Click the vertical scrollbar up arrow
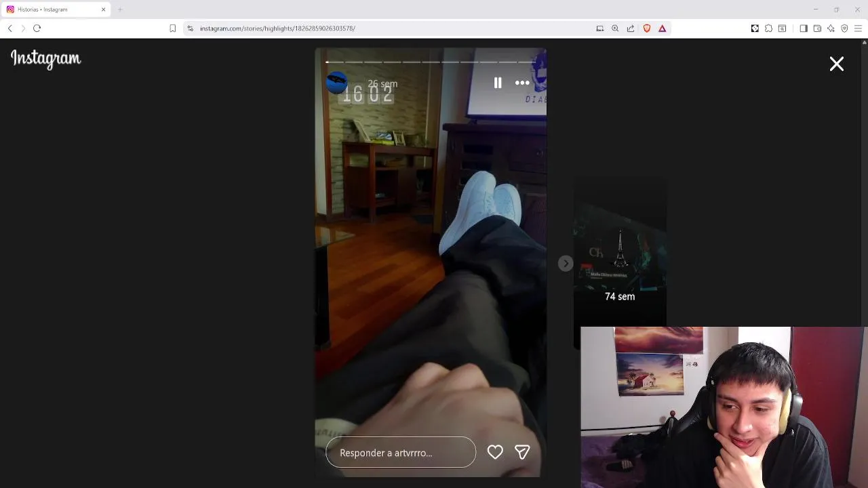The image size is (868, 488). (864, 42)
